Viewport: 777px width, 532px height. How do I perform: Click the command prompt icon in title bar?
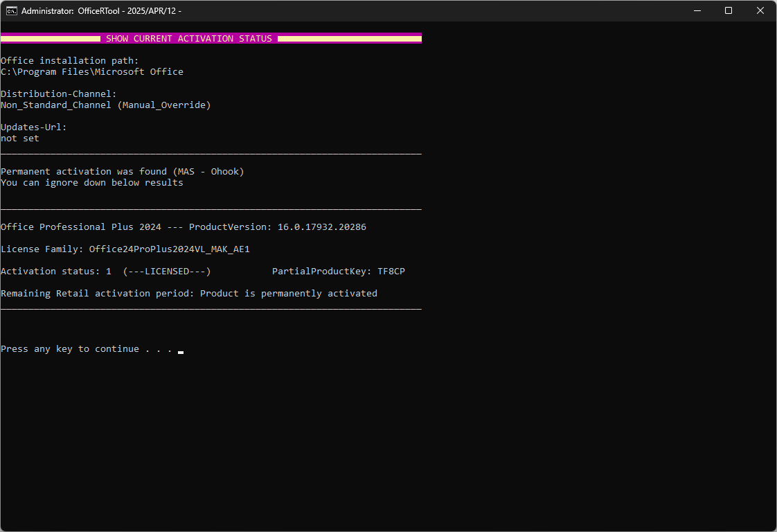tap(11, 11)
